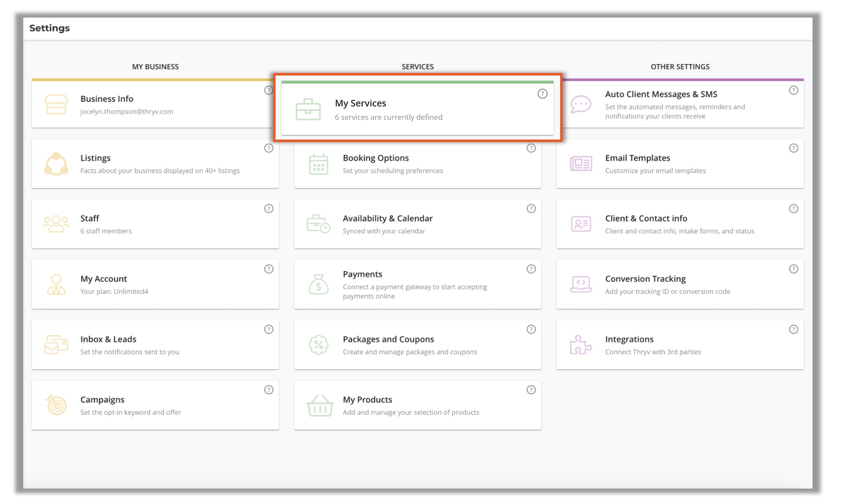Click the Availability & Calendar briefcase-clock icon
This screenshot has height=504, width=843.
point(318,224)
